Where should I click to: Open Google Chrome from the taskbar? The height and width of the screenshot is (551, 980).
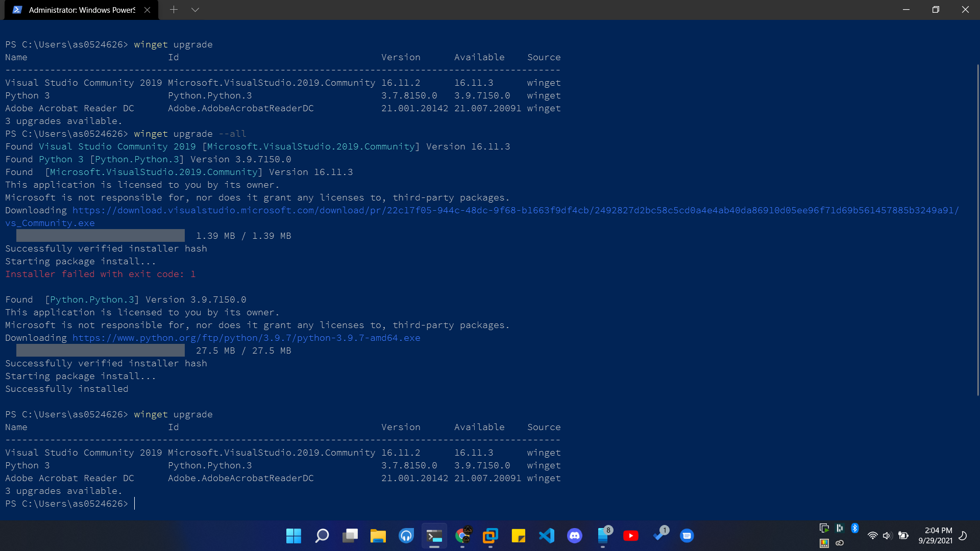point(462,536)
